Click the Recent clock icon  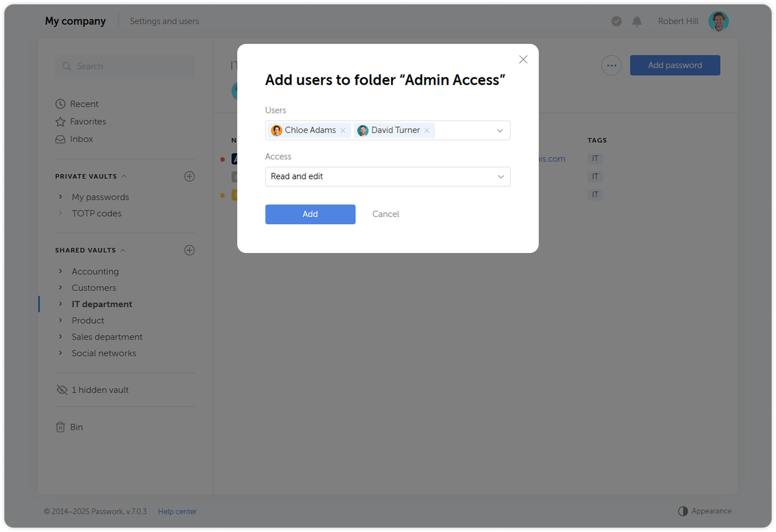61,104
